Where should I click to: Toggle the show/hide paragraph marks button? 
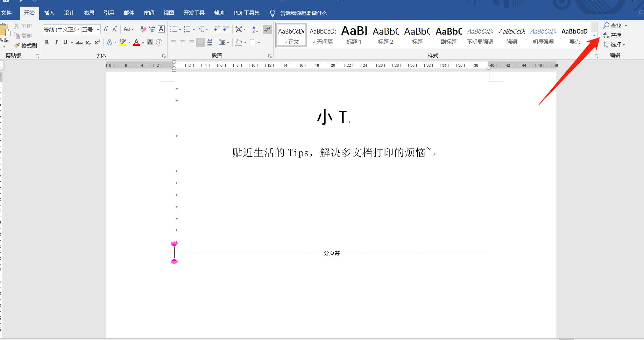tap(267, 29)
